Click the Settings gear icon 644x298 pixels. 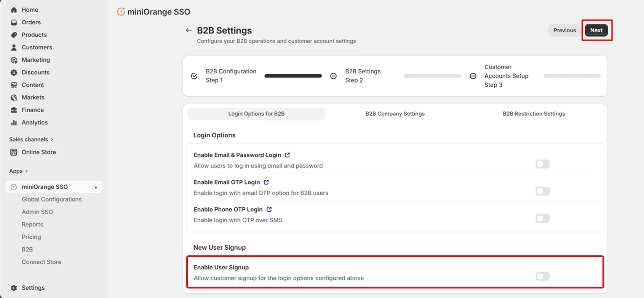click(x=14, y=288)
